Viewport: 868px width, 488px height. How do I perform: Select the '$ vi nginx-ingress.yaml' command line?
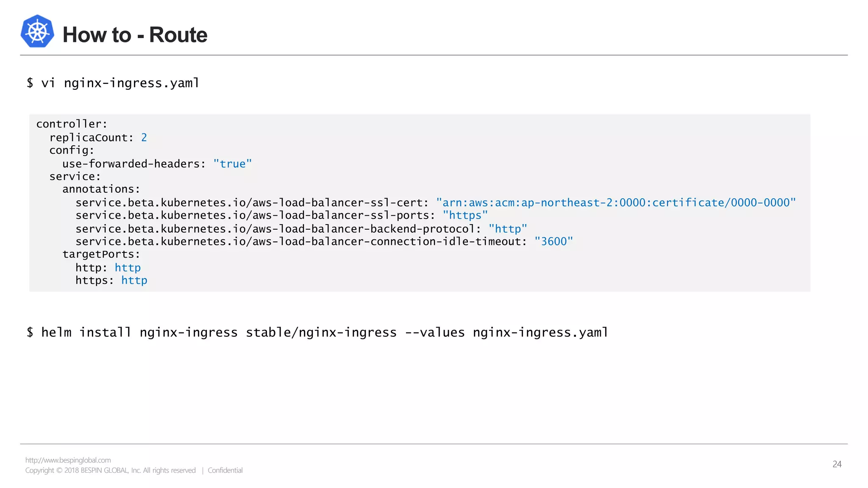pos(113,83)
